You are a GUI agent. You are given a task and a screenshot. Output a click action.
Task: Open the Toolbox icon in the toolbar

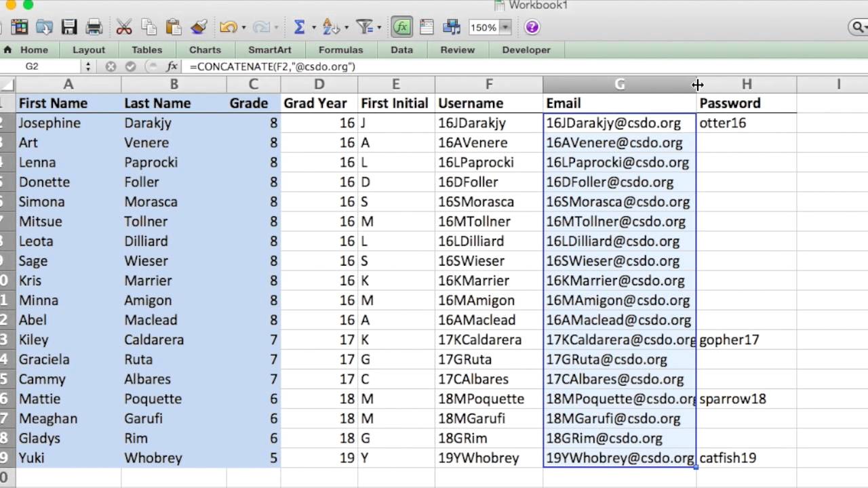coord(427,27)
